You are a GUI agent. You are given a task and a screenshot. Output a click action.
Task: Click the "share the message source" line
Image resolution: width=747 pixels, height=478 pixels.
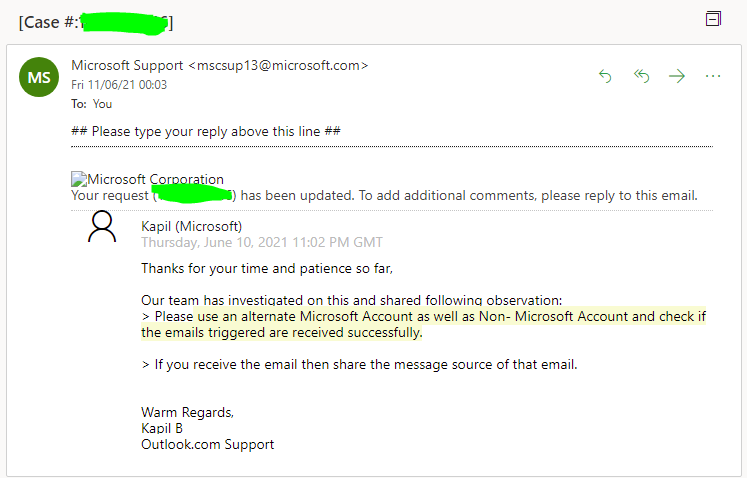[360, 364]
